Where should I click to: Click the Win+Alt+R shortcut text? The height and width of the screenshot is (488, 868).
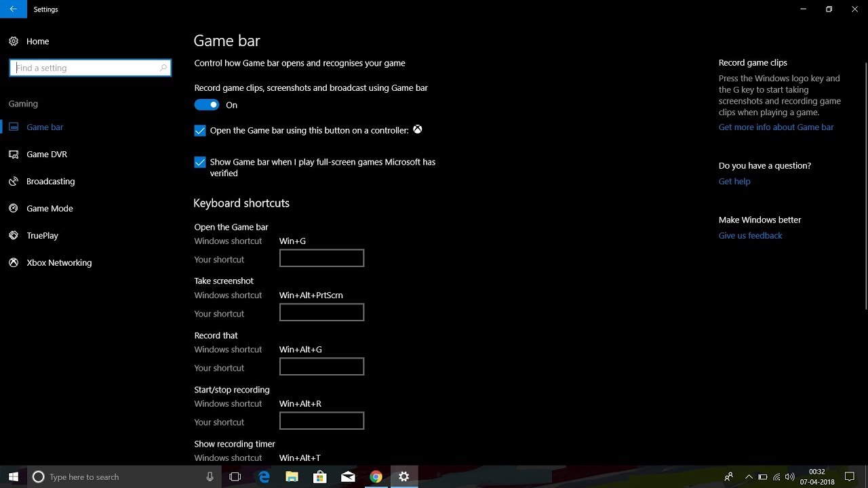[300, 403]
